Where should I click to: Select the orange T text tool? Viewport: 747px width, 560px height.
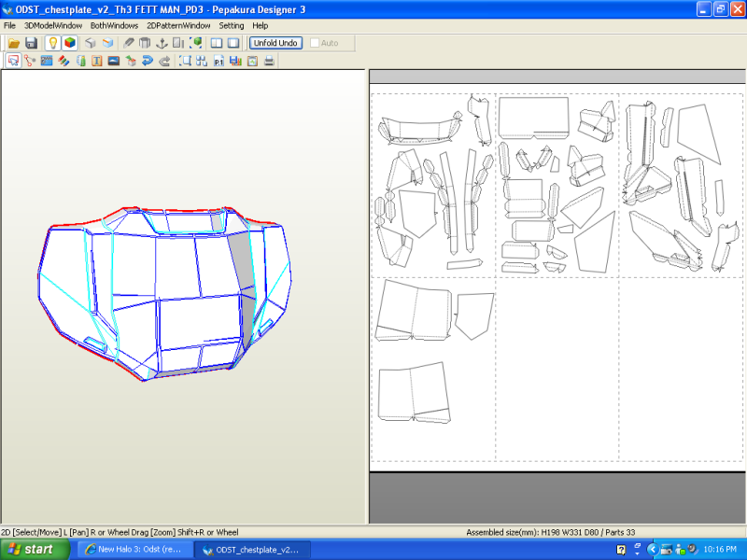pyautogui.click(x=97, y=61)
